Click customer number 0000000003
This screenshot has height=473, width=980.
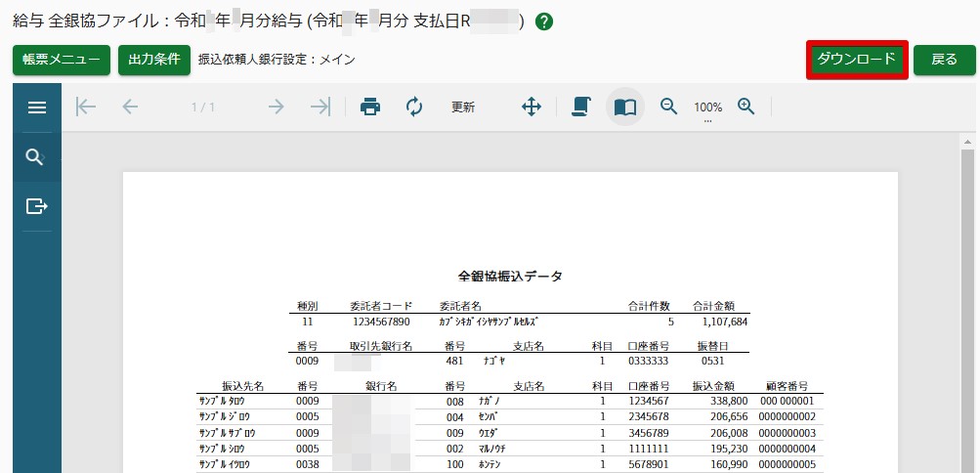click(x=787, y=433)
